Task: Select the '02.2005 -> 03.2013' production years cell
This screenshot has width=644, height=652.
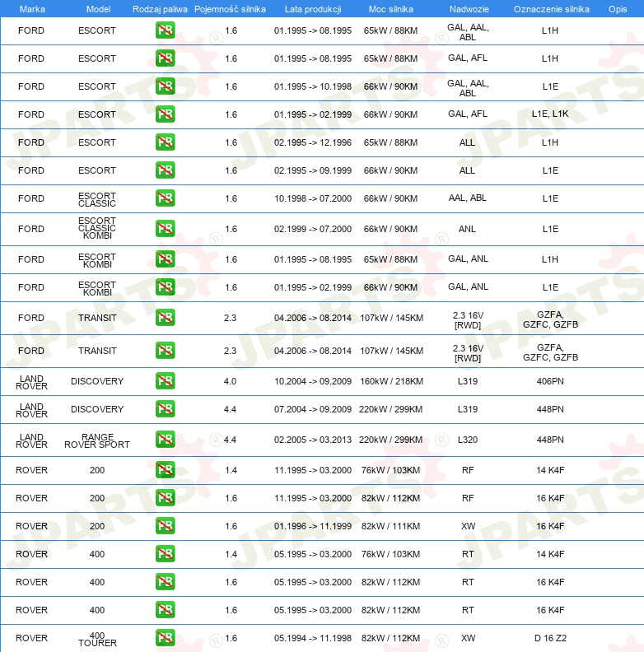Action: click(313, 440)
